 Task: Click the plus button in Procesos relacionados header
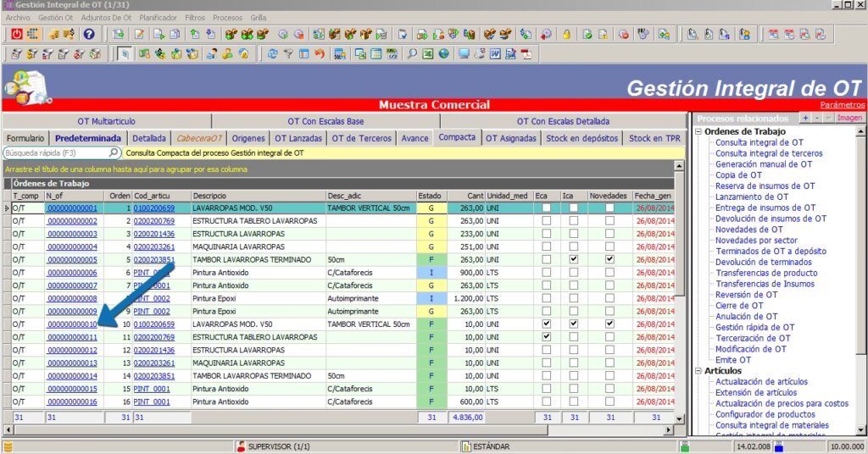click(x=804, y=119)
